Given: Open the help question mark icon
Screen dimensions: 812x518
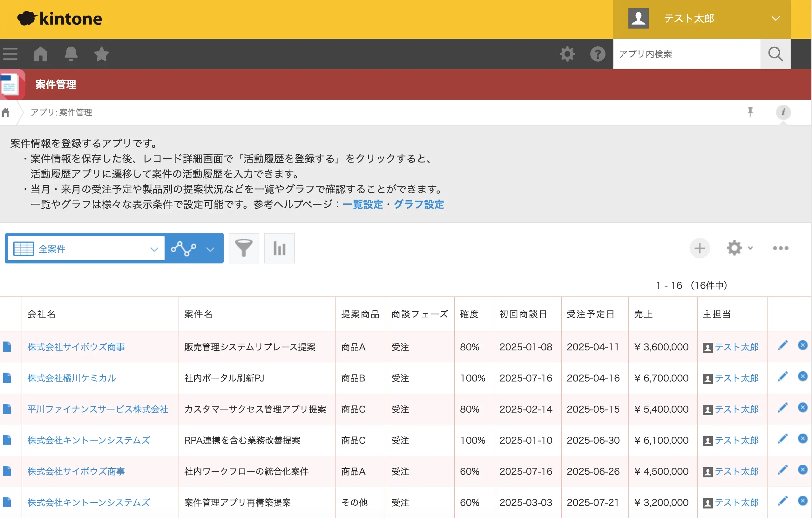Looking at the screenshot, I should point(598,54).
